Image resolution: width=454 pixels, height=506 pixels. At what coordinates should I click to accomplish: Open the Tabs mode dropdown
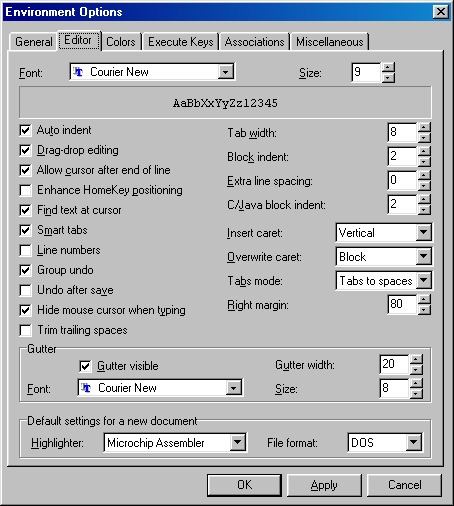(x=423, y=280)
